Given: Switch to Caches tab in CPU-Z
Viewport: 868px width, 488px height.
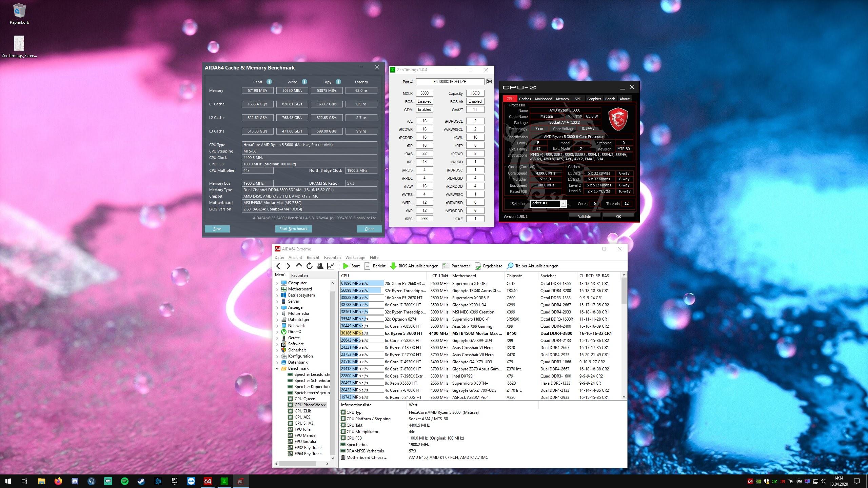Looking at the screenshot, I should pos(525,99).
